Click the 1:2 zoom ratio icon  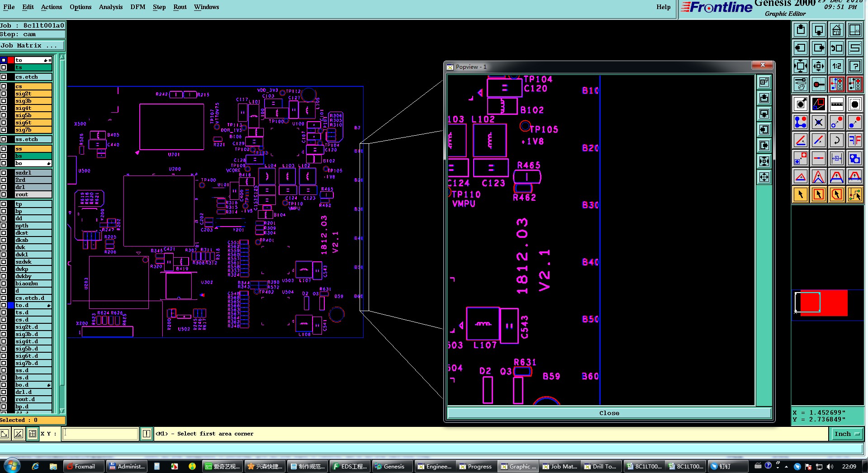pos(837,66)
